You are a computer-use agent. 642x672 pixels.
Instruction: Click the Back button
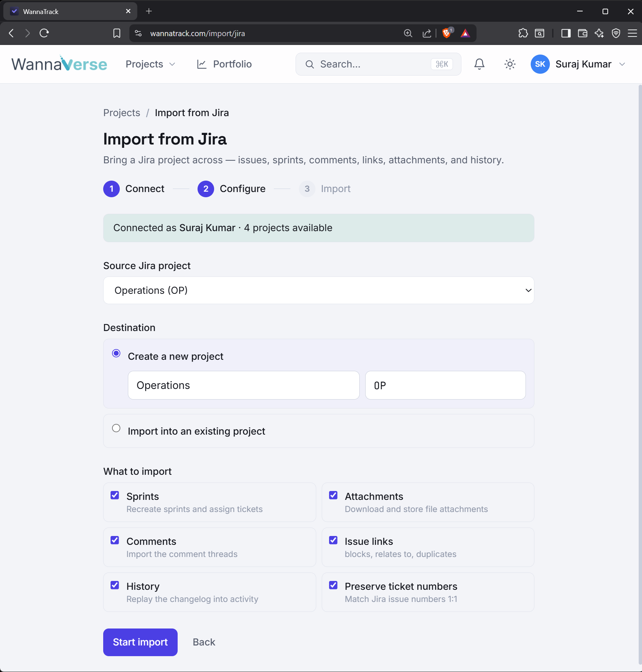[204, 642]
